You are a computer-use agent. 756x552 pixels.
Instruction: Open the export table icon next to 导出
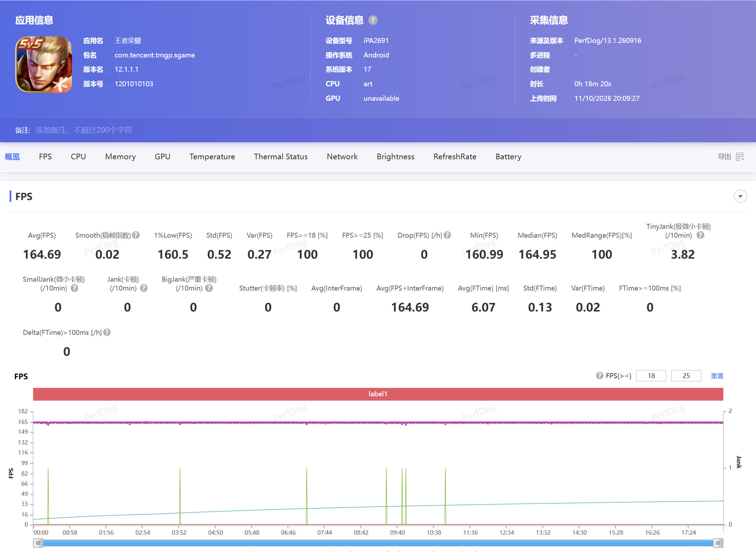[740, 157]
